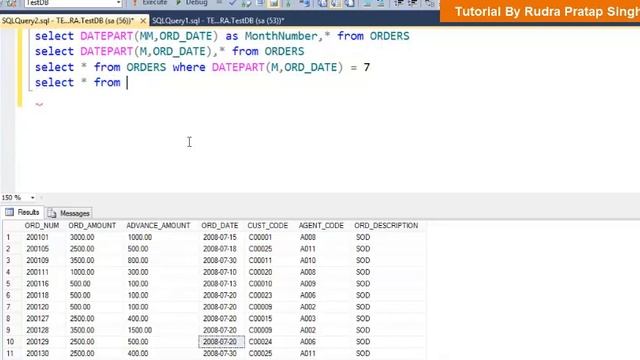Select the SQLQuery2.sql tab
The height and width of the screenshot is (360, 640).
click(68, 20)
